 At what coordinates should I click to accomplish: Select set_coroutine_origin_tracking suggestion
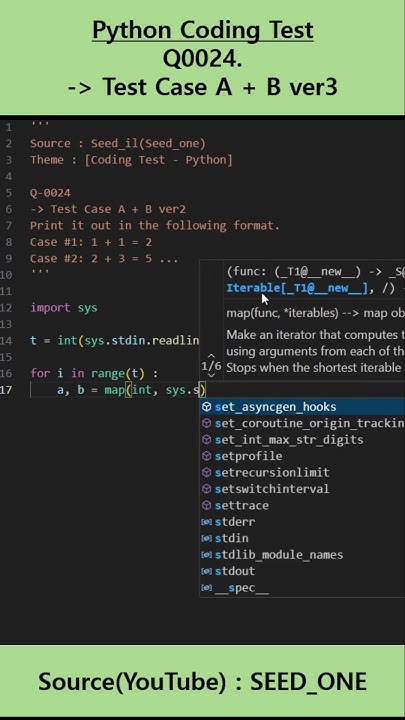click(303, 423)
